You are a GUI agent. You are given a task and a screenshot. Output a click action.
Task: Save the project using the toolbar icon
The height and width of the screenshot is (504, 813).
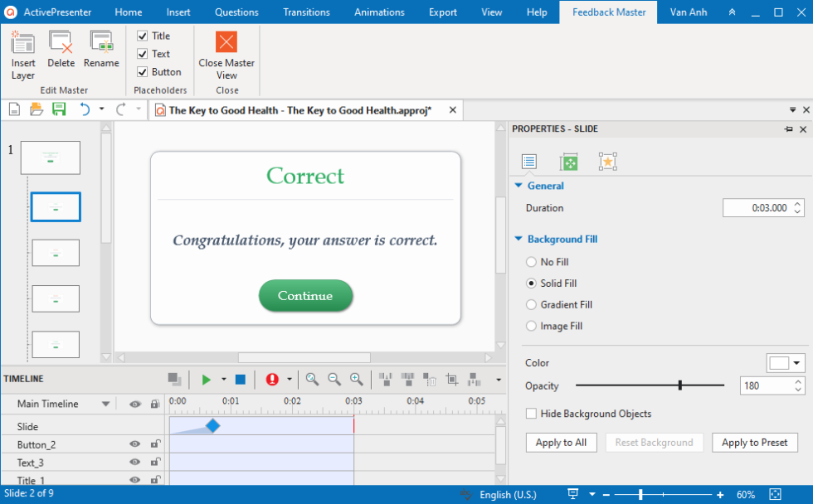click(x=59, y=109)
